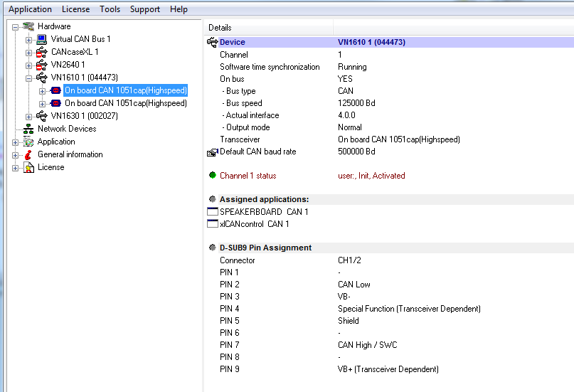Select VN1610 1 (044473) device
The height and width of the screenshot is (392, 574).
84,78
